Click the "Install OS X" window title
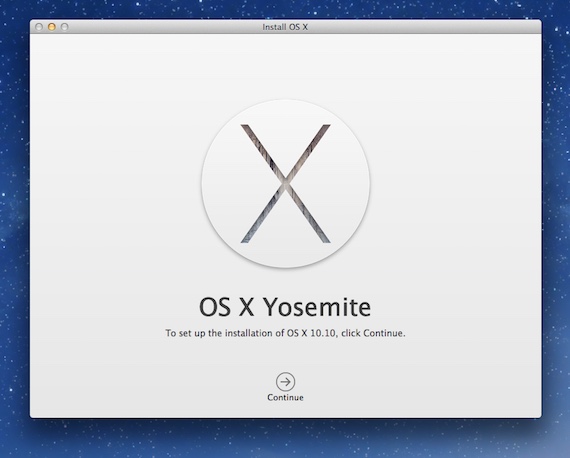 (x=285, y=27)
